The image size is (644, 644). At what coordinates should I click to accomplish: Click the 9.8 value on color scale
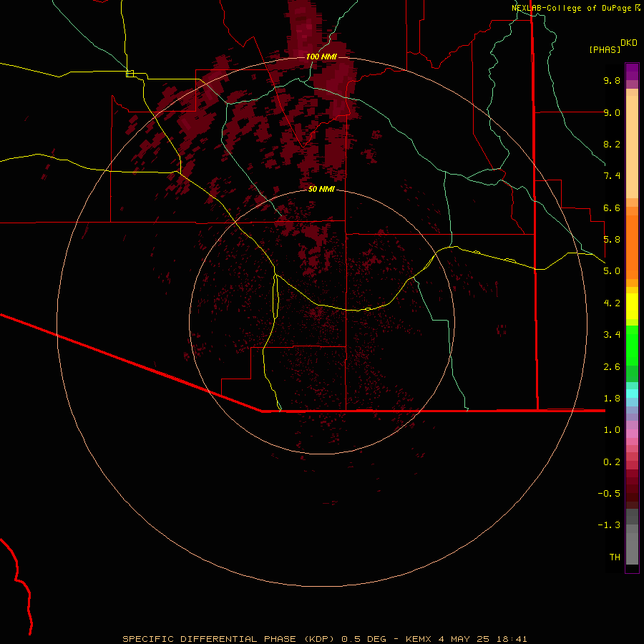(x=612, y=80)
